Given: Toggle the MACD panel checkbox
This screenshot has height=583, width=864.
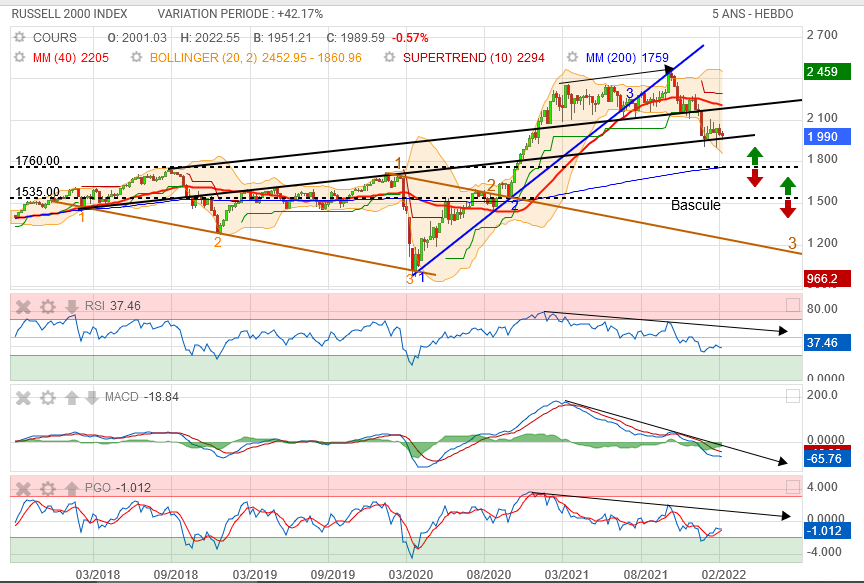Looking at the screenshot, I should pyautogui.click(x=792, y=396).
